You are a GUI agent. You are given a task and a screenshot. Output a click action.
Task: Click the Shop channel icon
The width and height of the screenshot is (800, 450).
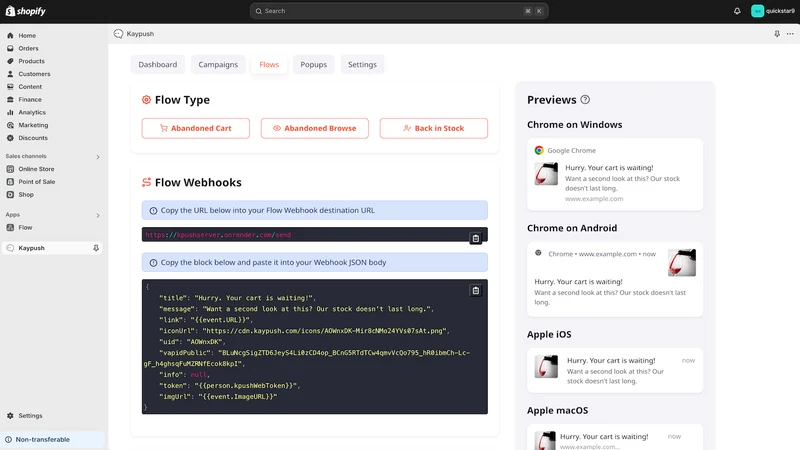click(x=10, y=194)
